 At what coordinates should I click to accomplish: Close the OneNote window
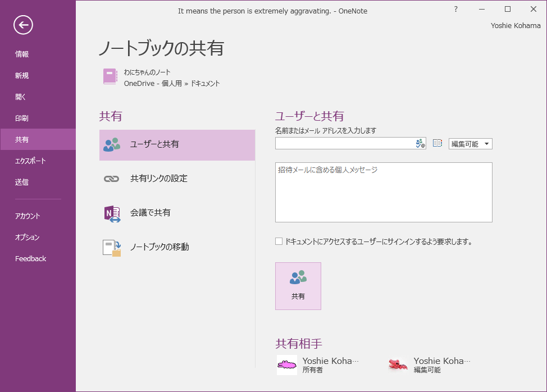click(x=534, y=10)
